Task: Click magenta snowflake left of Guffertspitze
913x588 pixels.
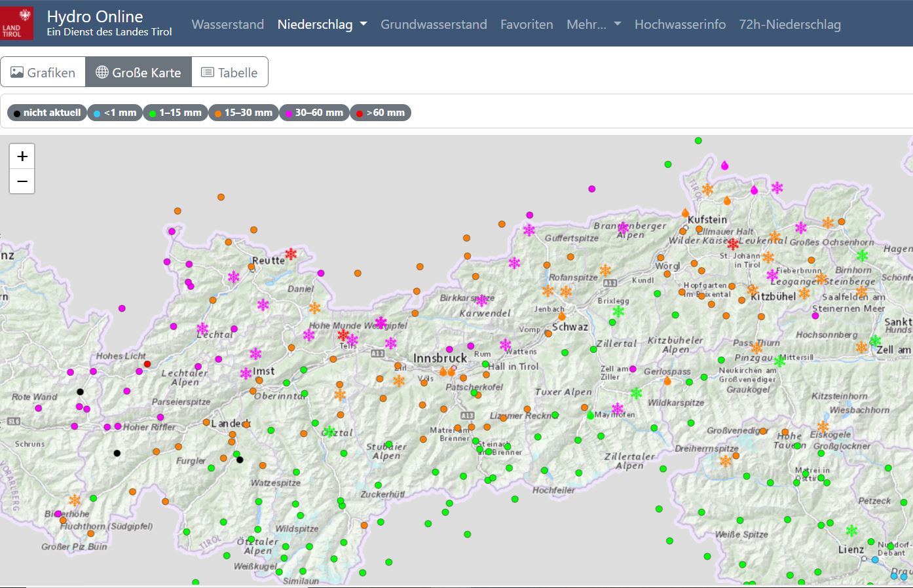Action: click(529, 230)
